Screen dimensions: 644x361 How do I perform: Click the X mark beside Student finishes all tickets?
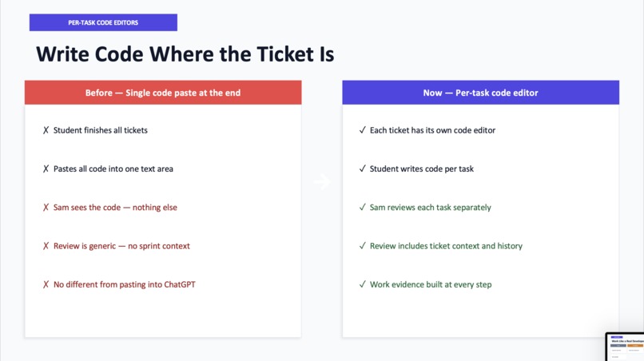tap(46, 130)
